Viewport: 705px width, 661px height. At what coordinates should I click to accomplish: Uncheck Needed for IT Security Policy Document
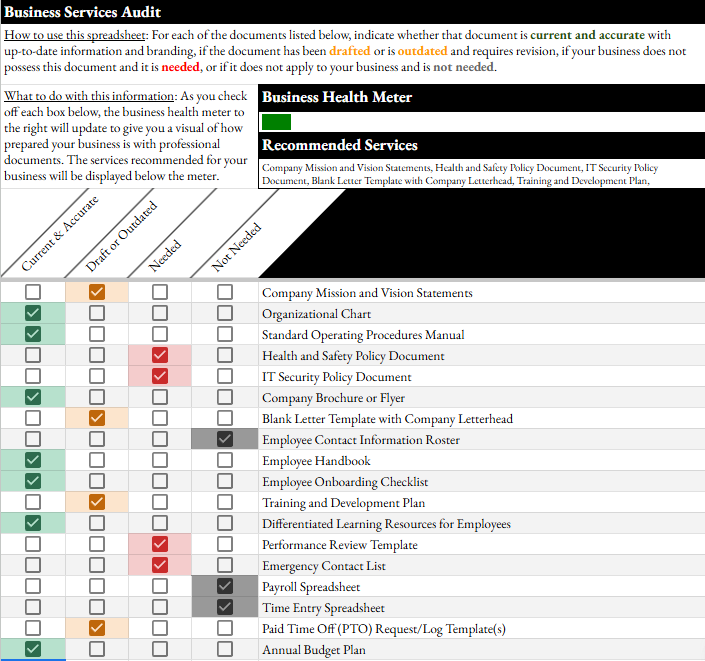[160, 376]
